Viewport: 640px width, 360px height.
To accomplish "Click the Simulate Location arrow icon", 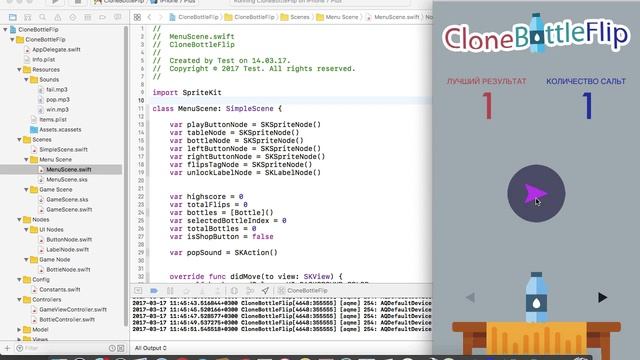I will [265, 291].
